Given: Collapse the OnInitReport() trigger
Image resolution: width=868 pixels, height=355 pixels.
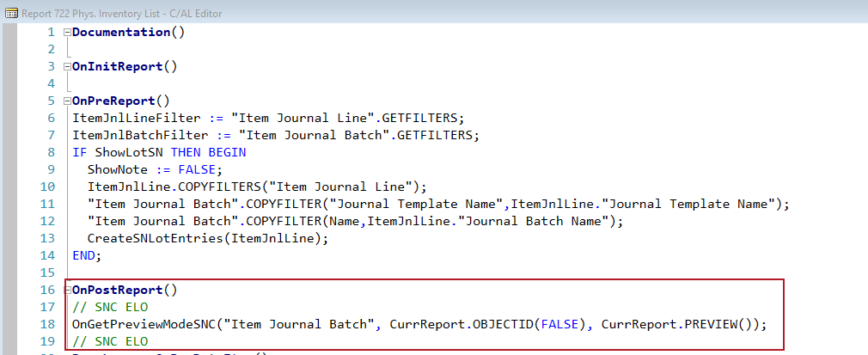Looking at the screenshot, I should tap(67, 66).
